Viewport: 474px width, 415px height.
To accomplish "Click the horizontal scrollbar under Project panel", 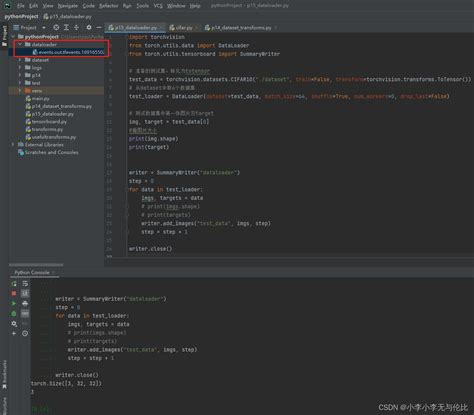I will pos(36,265).
